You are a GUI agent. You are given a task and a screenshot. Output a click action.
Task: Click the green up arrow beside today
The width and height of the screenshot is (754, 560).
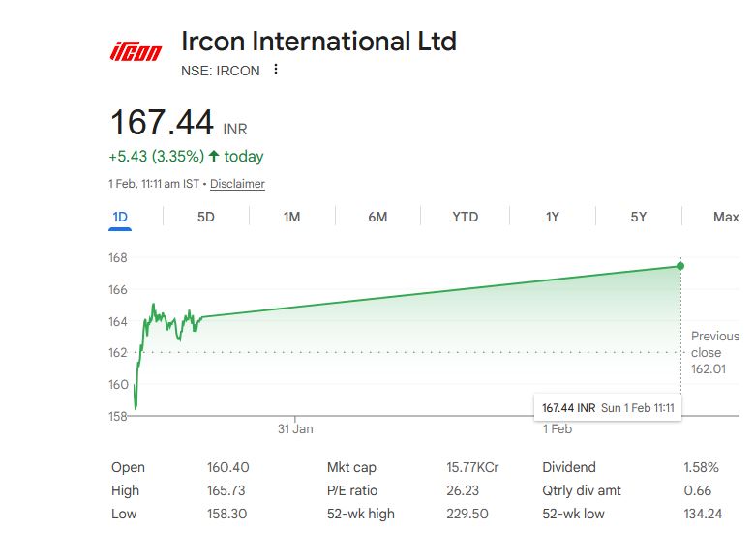click(214, 156)
